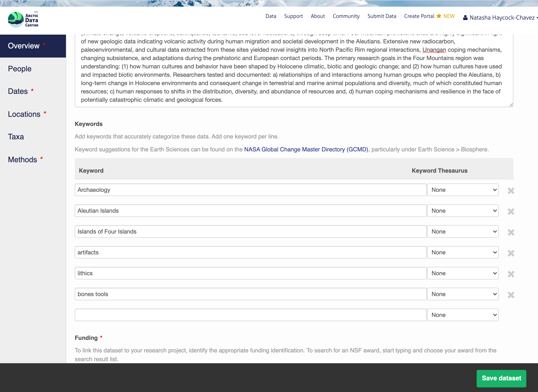Delete the Aleutian Islands keyword
The image size is (538, 392).
511,211
